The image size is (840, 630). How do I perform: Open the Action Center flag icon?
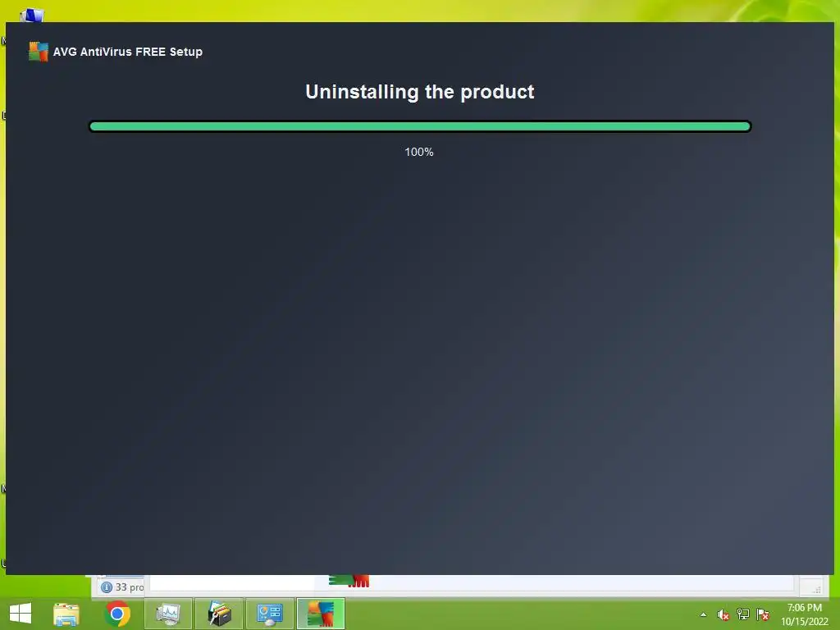[x=763, y=614]
